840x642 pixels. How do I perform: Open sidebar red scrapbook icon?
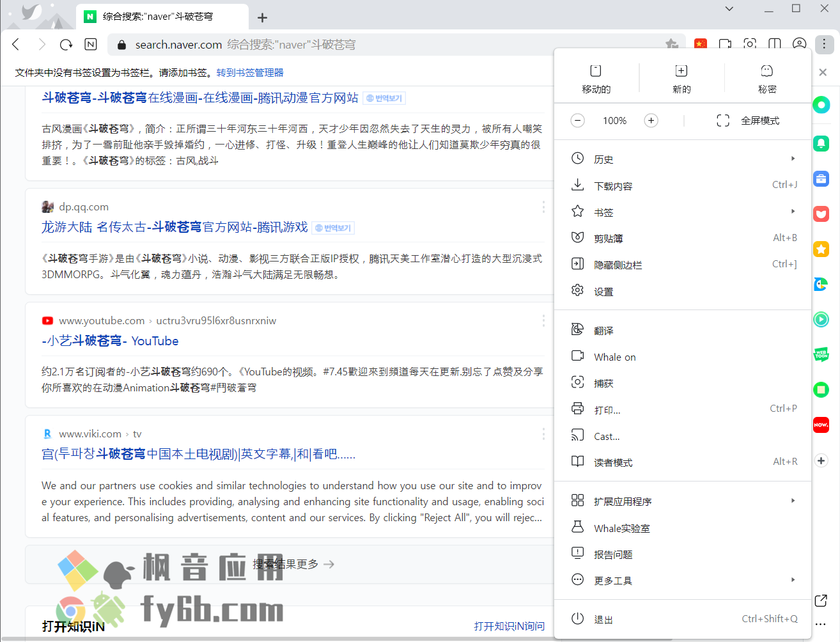[x=821, y=214]
